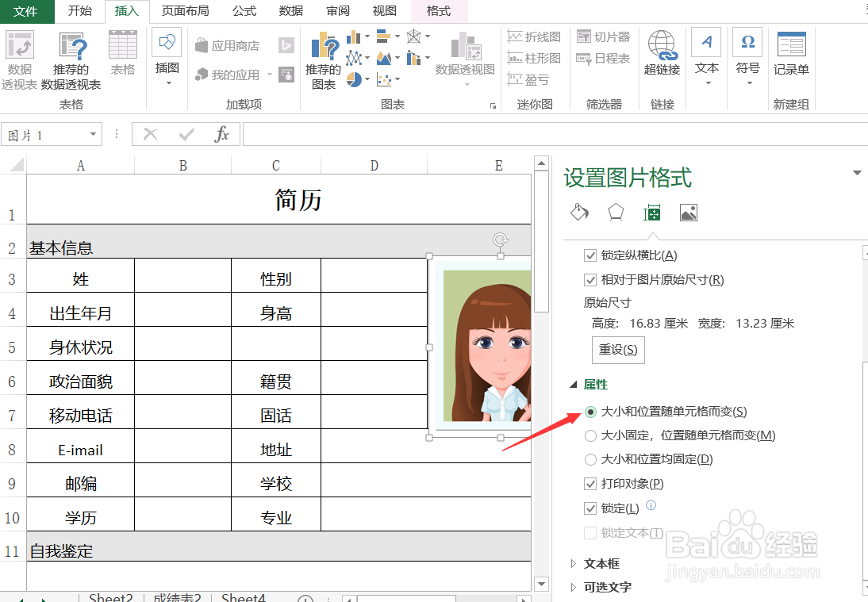Open the Symbols (符号) dropdown
This screenshot has width=868, height=602.
click(x=748, y=58)
